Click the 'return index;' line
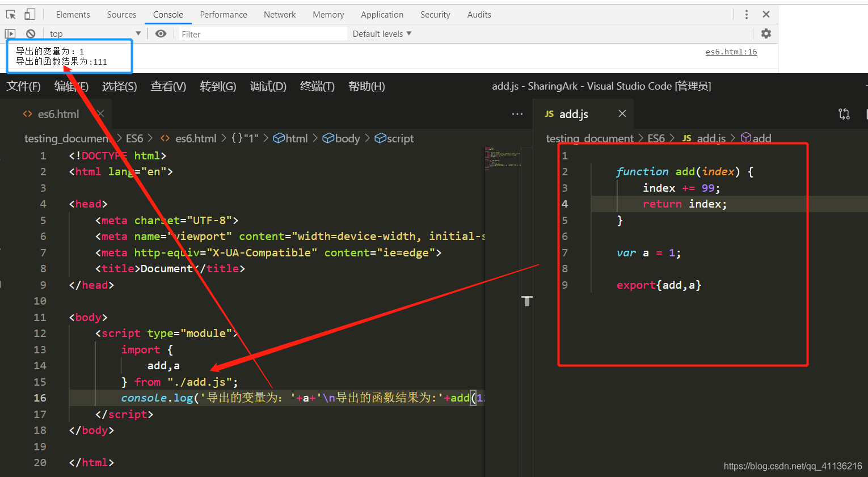 coord(685,204)
